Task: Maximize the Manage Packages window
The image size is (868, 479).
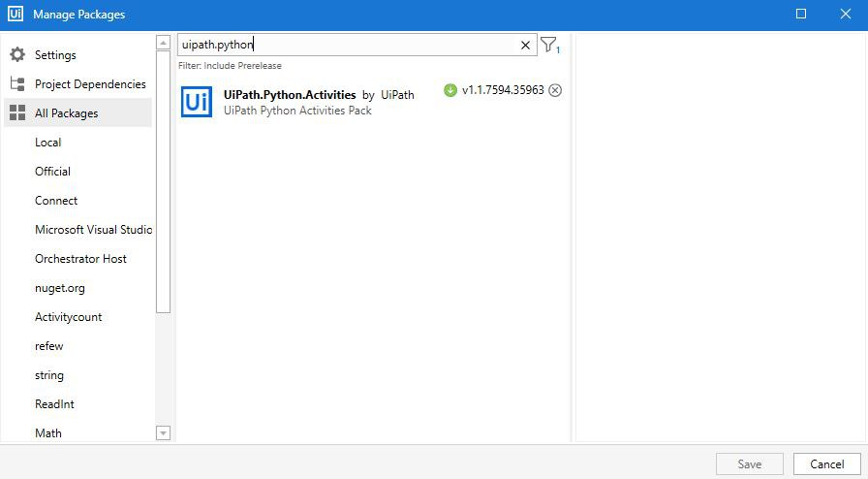Action: click(801, 14)
